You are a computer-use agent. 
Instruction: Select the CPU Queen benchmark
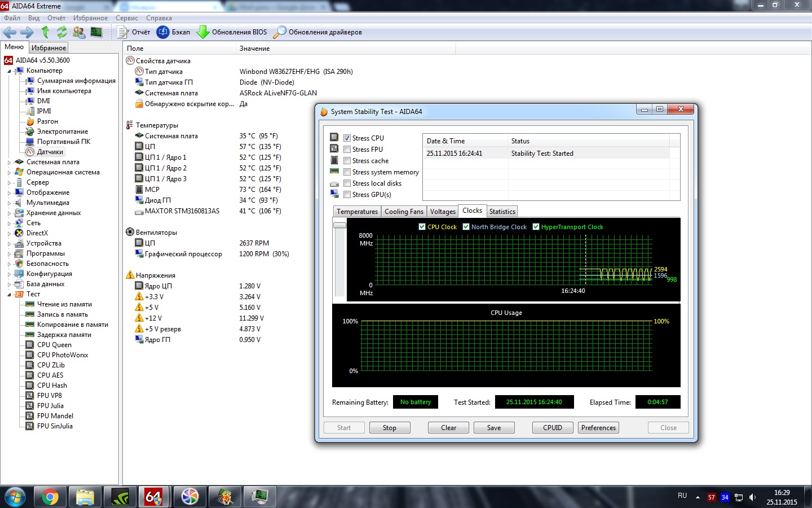pyautogui.click(x=54, y=345)
